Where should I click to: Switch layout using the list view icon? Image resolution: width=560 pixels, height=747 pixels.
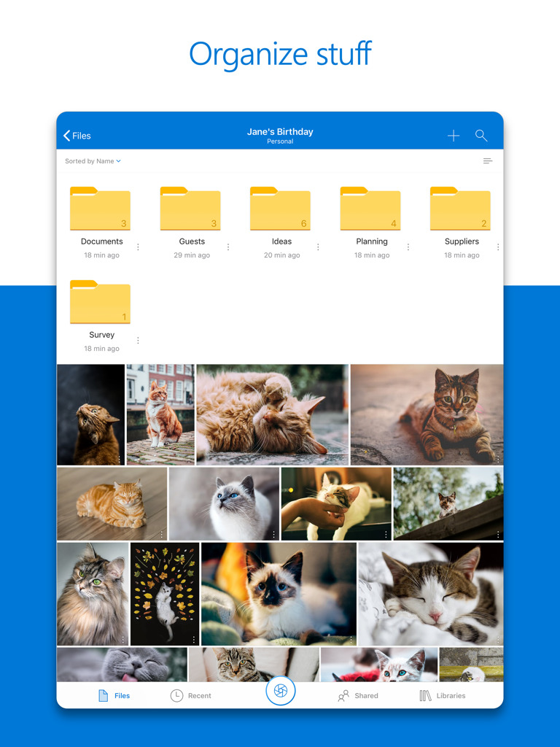coord(488,161)
